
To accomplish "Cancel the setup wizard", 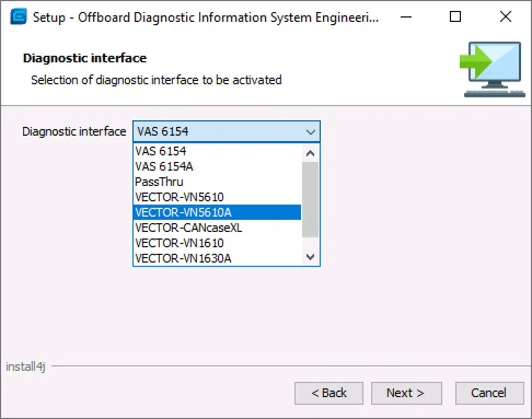I will coord(489,393).
